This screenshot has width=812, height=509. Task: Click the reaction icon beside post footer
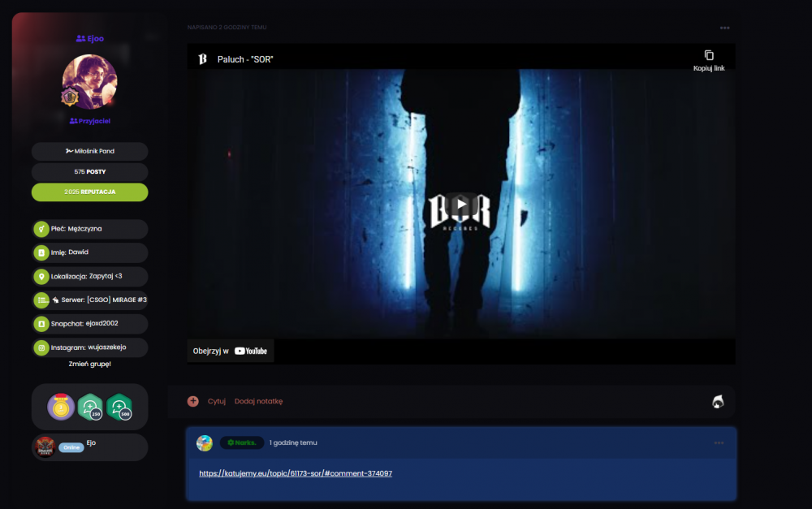(718, 402)
